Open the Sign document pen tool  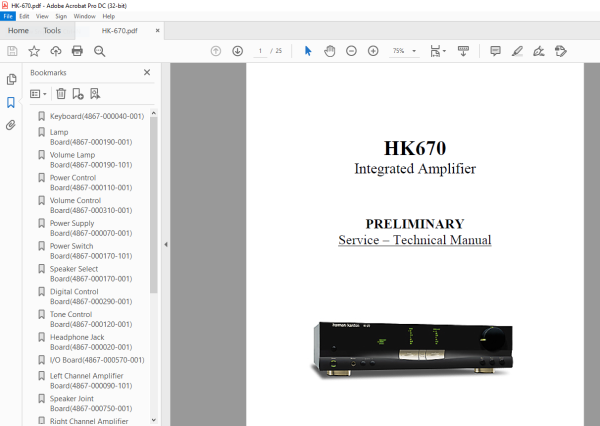539,51
